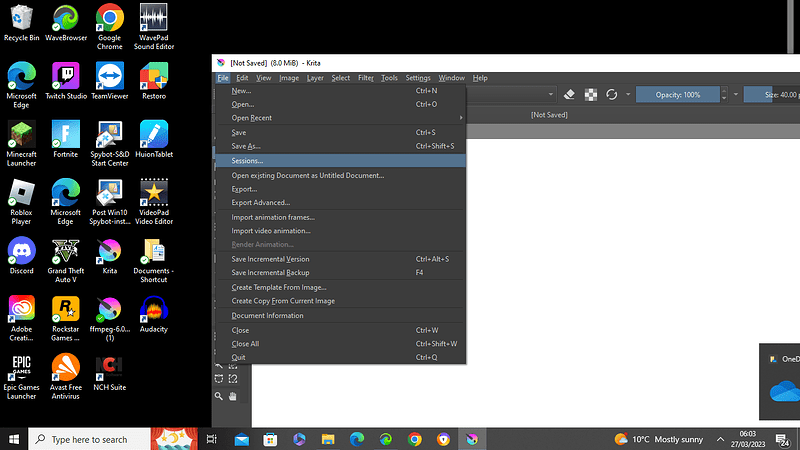Select the Adobe Creative Cloud desktop icon
The height and width of the screenshot is (450, 800).
[x=21, y=318]
